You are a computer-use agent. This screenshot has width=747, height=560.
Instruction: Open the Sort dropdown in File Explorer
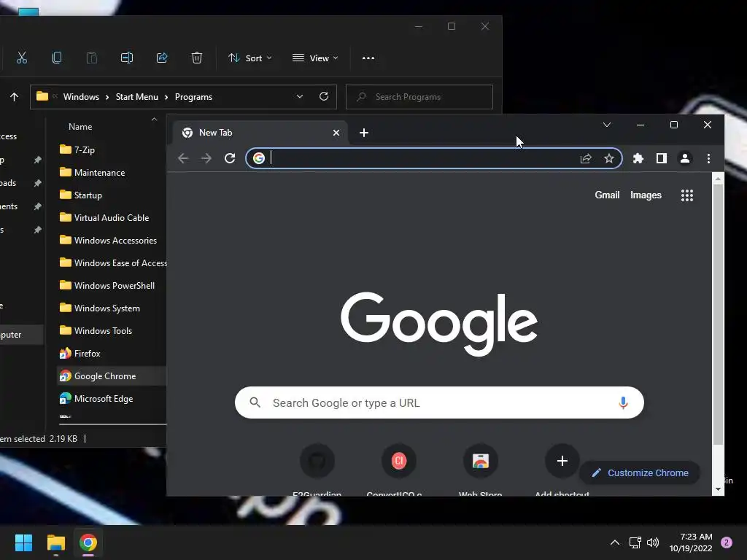(249, 58)
